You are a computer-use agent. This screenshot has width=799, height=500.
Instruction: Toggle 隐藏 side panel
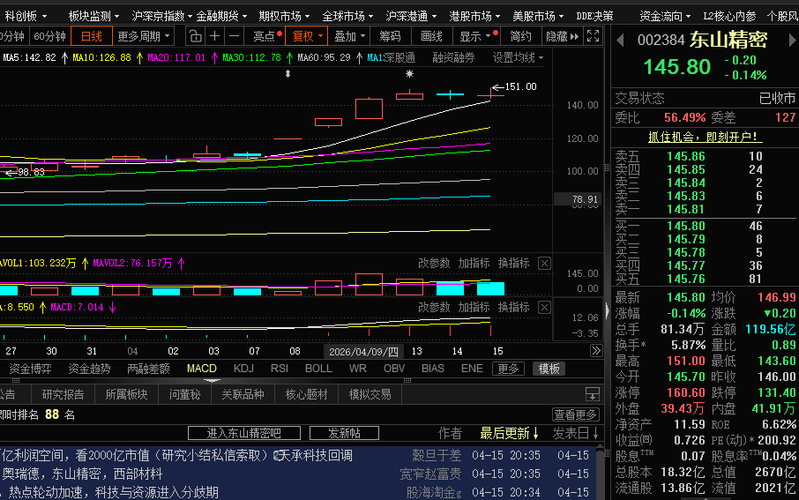[562, 37]
